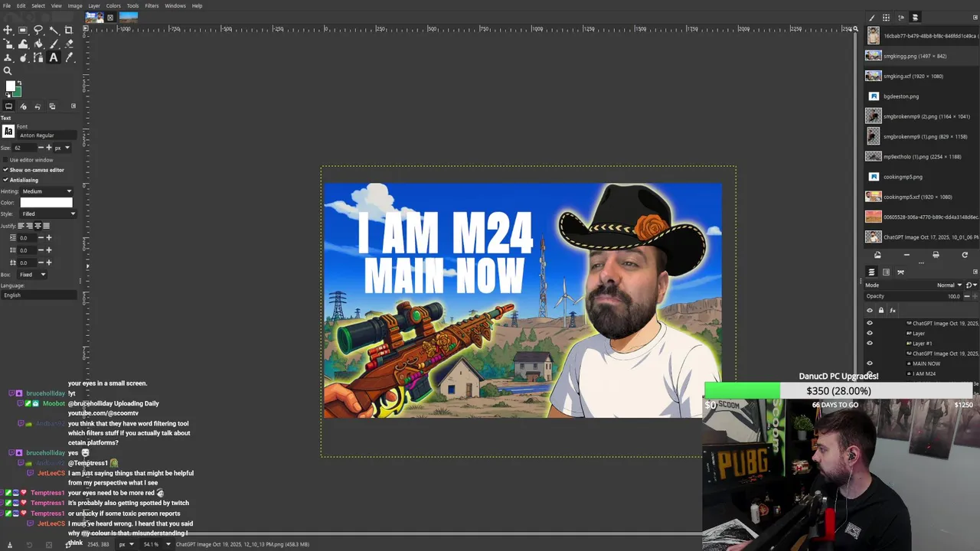The height and width of the screenshot is (551, 980).
Task: Set text justification to centered
Action: point(38,226)
